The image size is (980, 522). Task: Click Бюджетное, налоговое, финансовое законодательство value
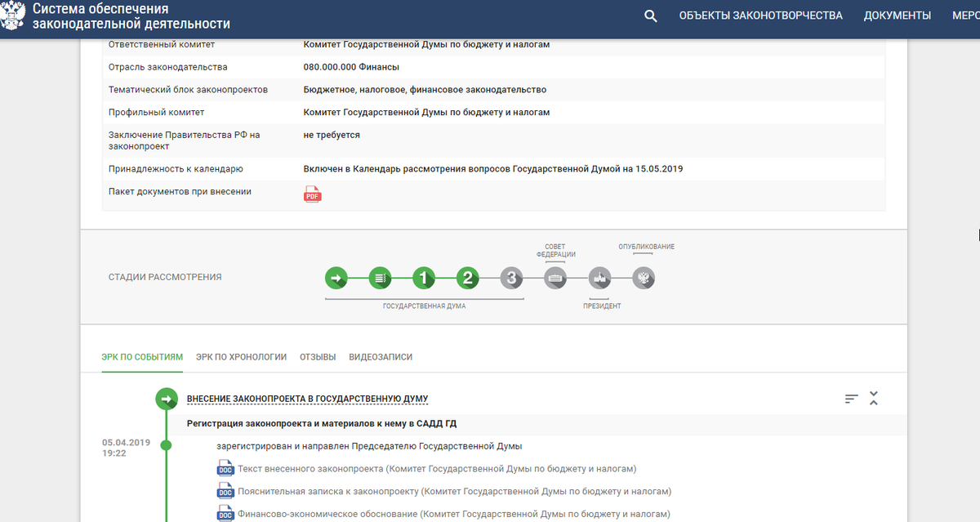pos(425,90)
